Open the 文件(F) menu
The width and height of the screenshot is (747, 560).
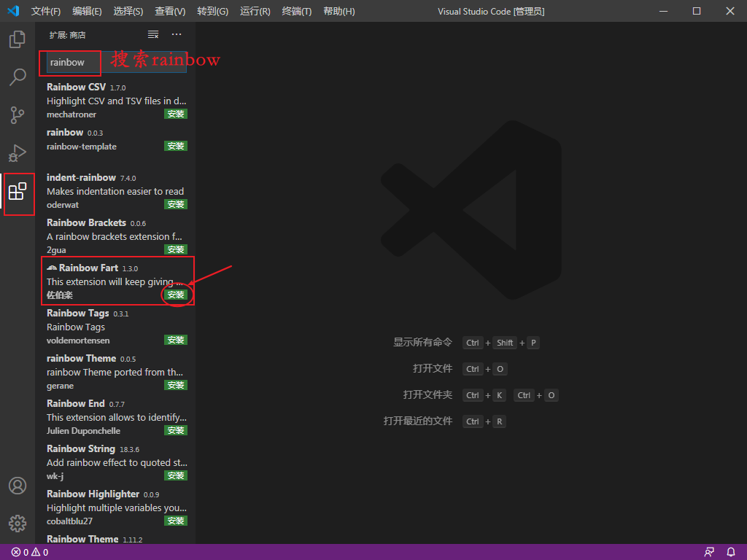46,11
